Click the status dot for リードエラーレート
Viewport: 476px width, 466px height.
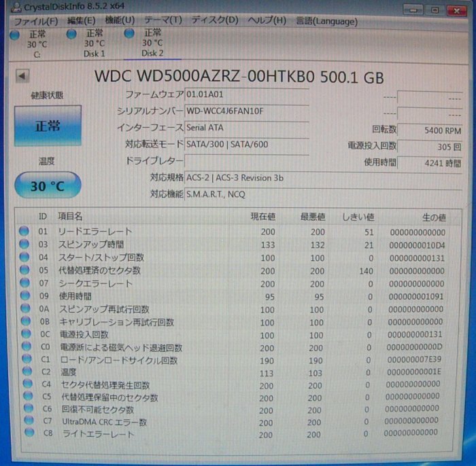point(24,231)
